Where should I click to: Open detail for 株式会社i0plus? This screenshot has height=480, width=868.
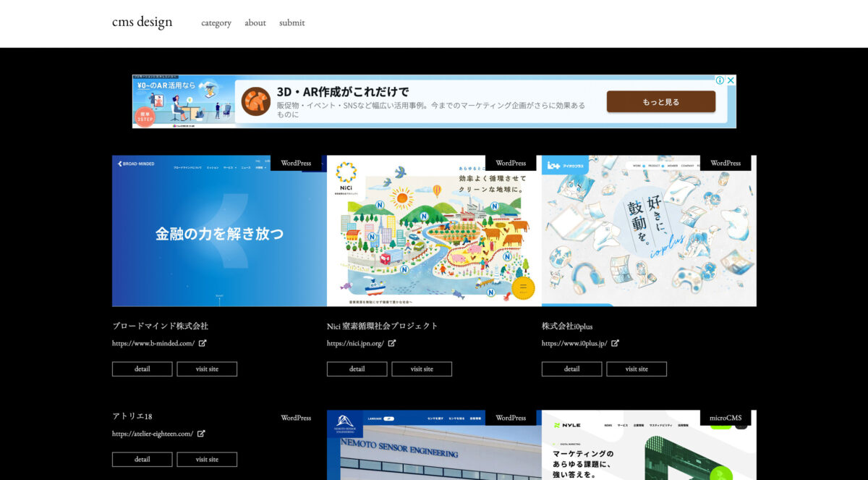click(x=571, y=369)
